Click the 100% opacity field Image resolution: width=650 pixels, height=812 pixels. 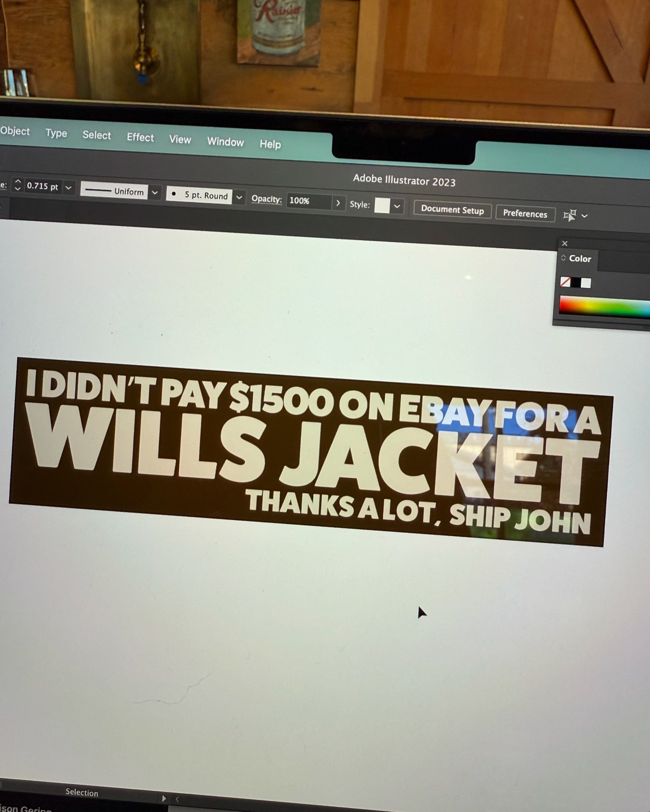tap(308, 201)
